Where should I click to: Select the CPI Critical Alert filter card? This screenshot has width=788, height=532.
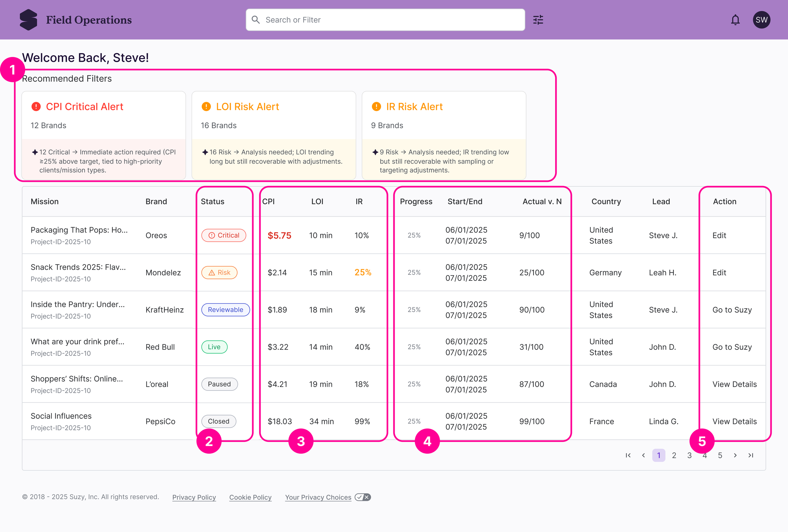coord(104,135)
